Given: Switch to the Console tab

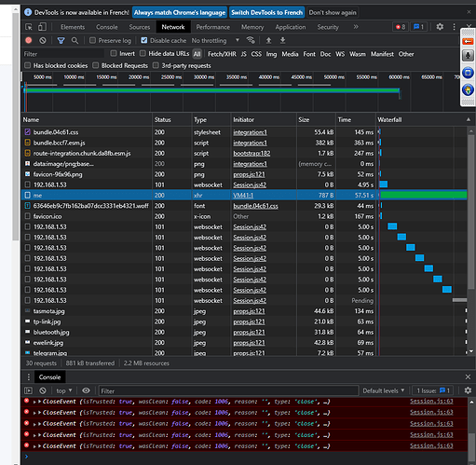Looking at the screenshot, I should click(x=107, y=27).
